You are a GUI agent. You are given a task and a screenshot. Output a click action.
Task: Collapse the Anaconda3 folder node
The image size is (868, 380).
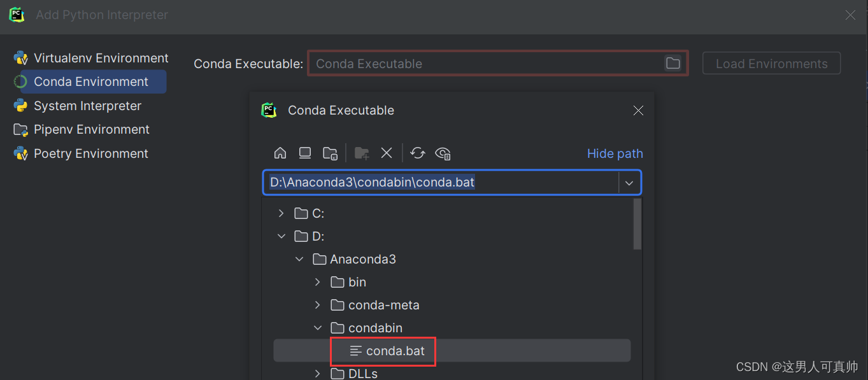coord(299,259)
